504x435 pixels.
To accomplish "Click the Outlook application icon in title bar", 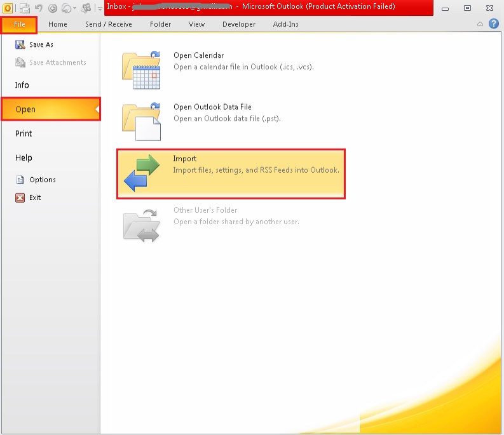I will click(x=8, y=8).
